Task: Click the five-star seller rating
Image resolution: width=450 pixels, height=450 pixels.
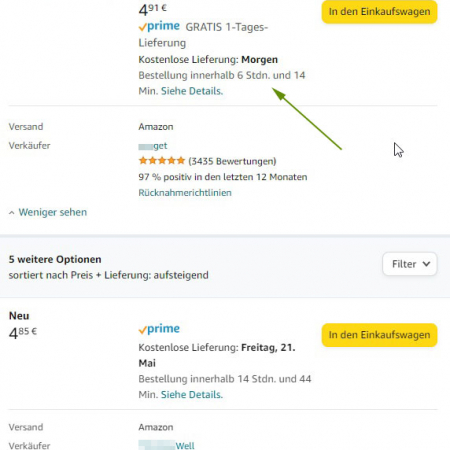Action: point(162,161)
